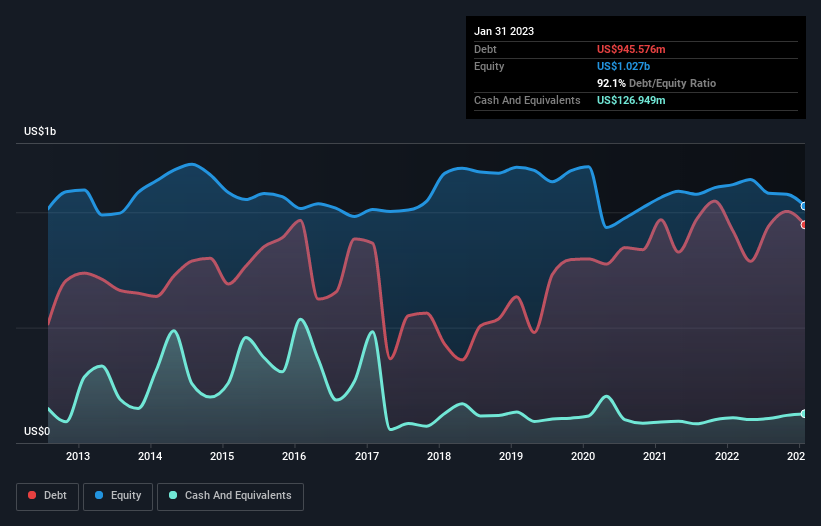
Task: Click the teal Cash And Equivalents legend dot
Action: pyautogui.click(x=173, y=495)
